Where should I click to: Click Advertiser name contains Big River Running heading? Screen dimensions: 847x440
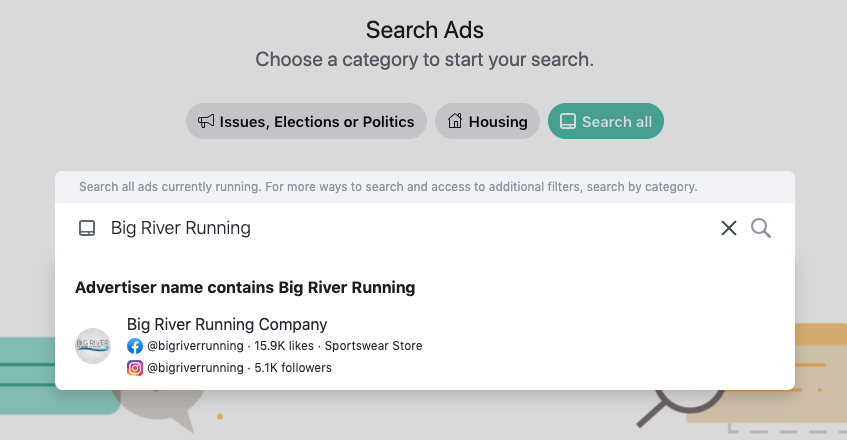point(245,287)
